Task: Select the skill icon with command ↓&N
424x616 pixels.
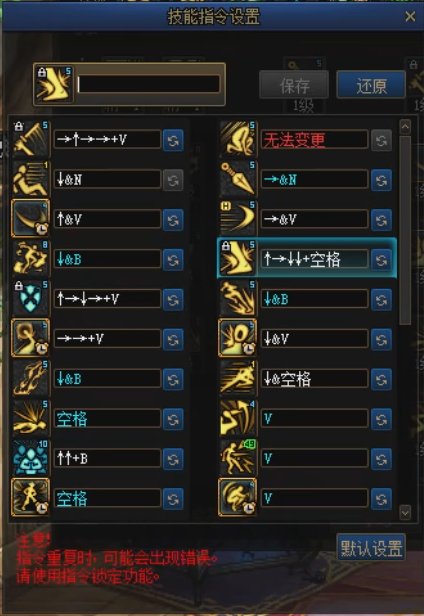Action: [x=31, y=180]
